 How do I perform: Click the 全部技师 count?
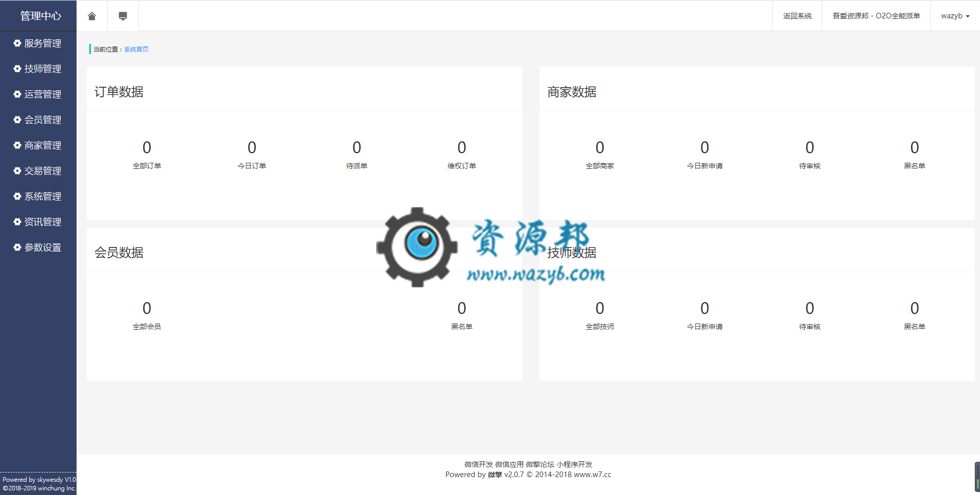tap(600, 308)
